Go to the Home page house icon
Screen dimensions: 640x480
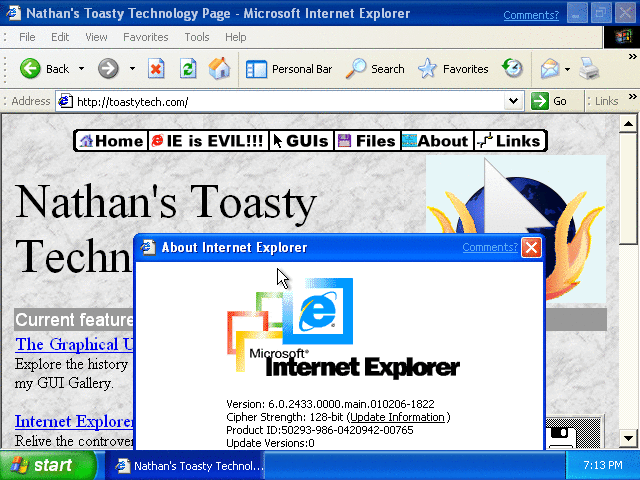click(x=219, y=68)
